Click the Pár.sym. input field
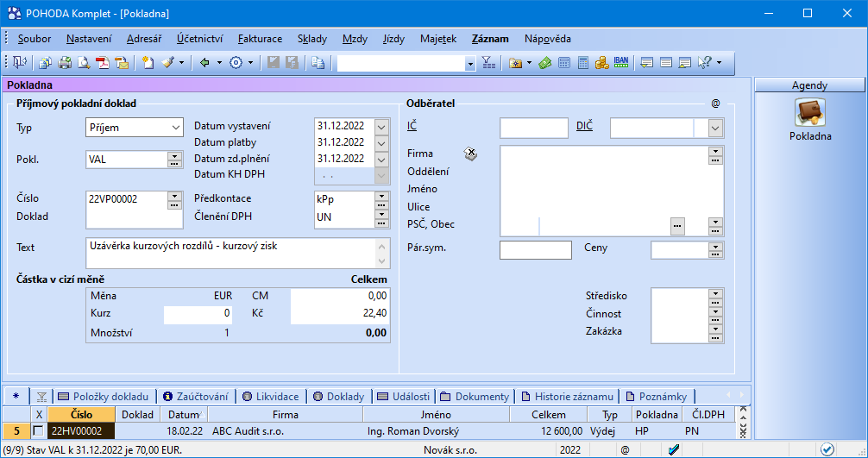 [535, 250]
